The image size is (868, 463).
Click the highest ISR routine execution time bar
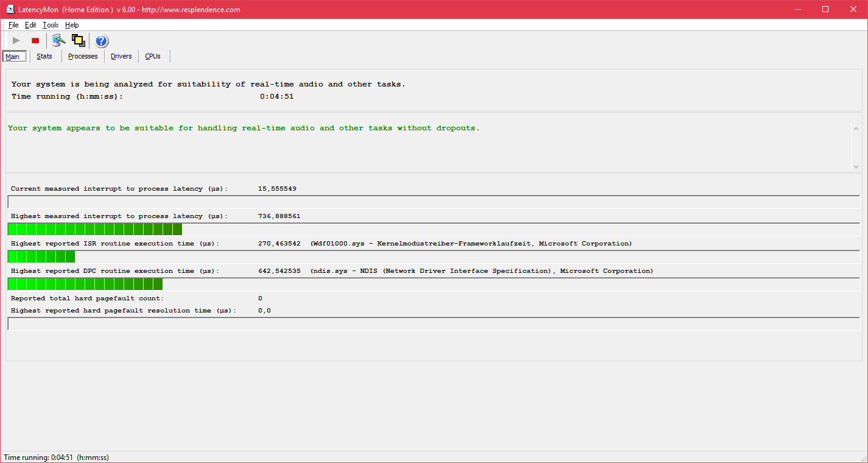(x=434, y=256)
